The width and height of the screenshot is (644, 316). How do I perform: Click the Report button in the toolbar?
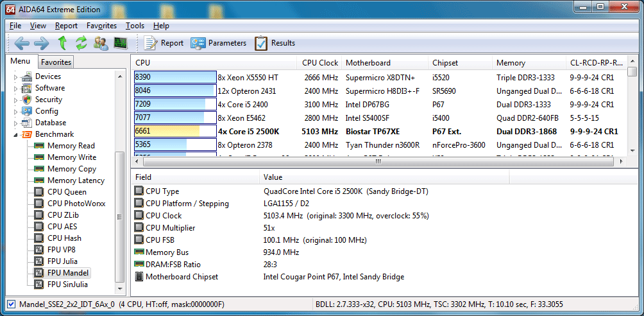pyautogui.click(x=164, y=43)
